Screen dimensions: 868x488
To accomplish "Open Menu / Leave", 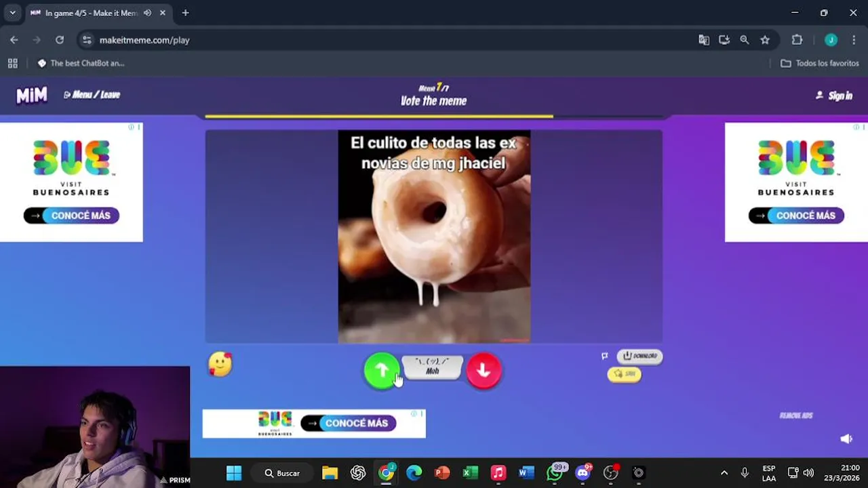I will (92, 95).
